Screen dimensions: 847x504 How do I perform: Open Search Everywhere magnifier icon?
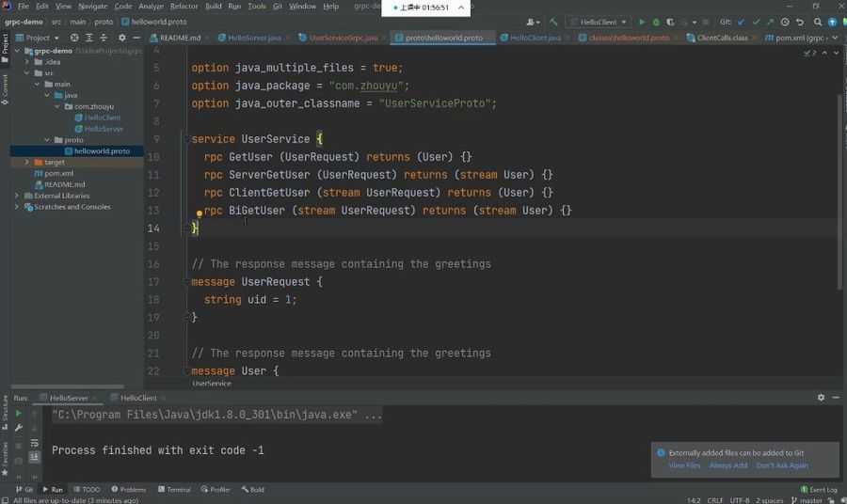818,23
